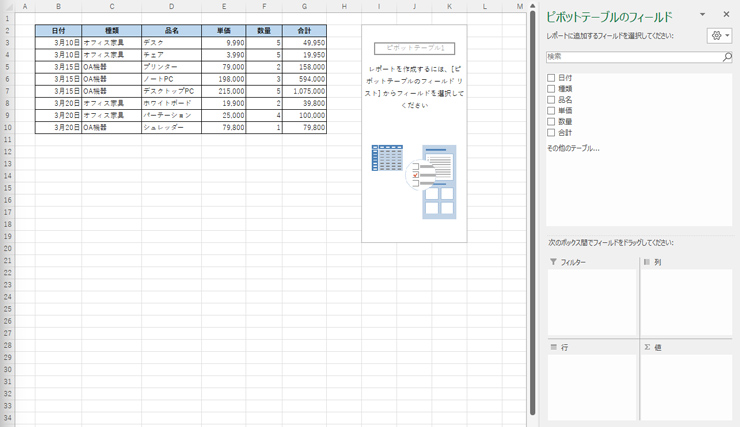740x427 pixels.
Task: Select row 20 header
Action: (7, 249)
